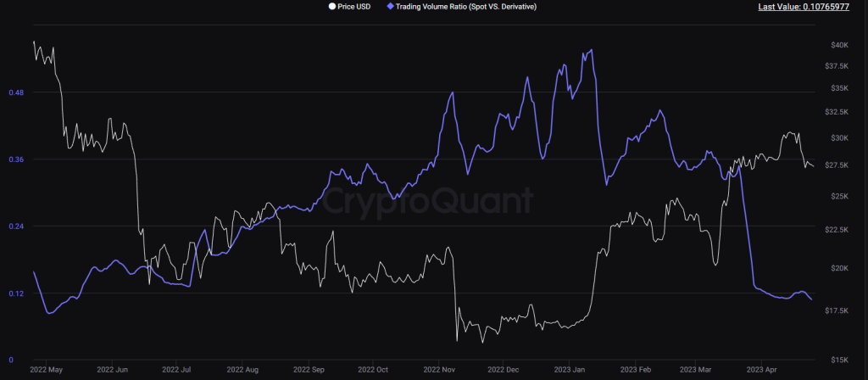
Task: Click the 2022 Oct date label
Action: pos(373,369)
